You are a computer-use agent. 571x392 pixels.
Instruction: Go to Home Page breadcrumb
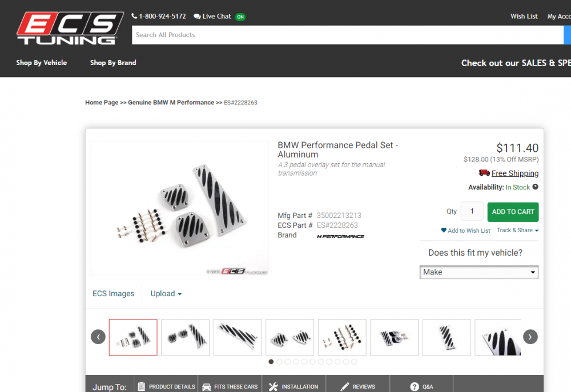click(x=102, y=103)
